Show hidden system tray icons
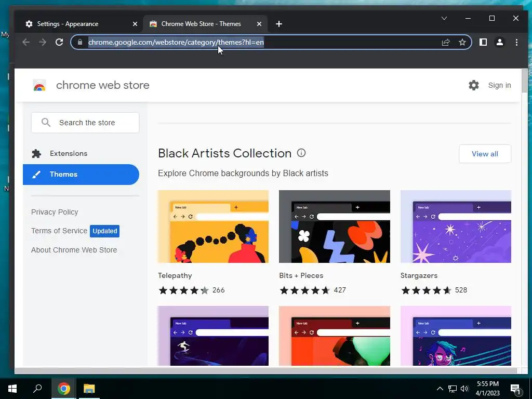Viewport: 532px width, 399px height. pyautogui.click(x=440, y=389)
